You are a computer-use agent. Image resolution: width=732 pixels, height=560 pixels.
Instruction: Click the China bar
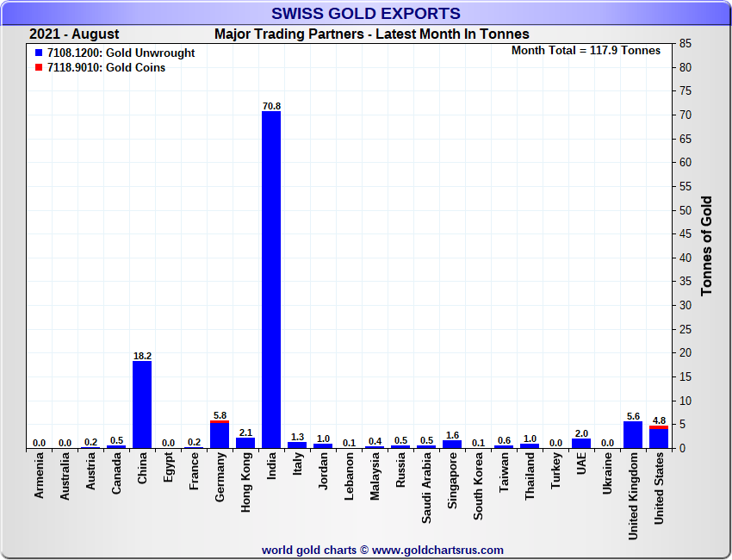coord(142,404)
